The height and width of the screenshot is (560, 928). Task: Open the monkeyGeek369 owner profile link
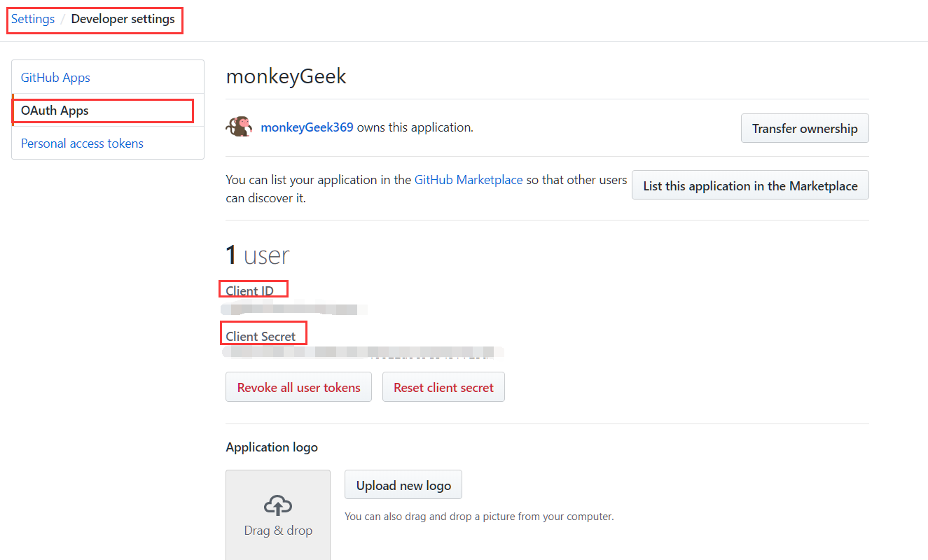(307, 127)
